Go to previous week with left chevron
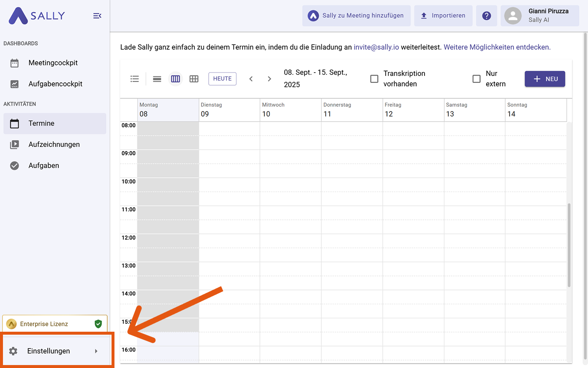The width and height of the screenshot is (588, 368). (x=251, y=79)
